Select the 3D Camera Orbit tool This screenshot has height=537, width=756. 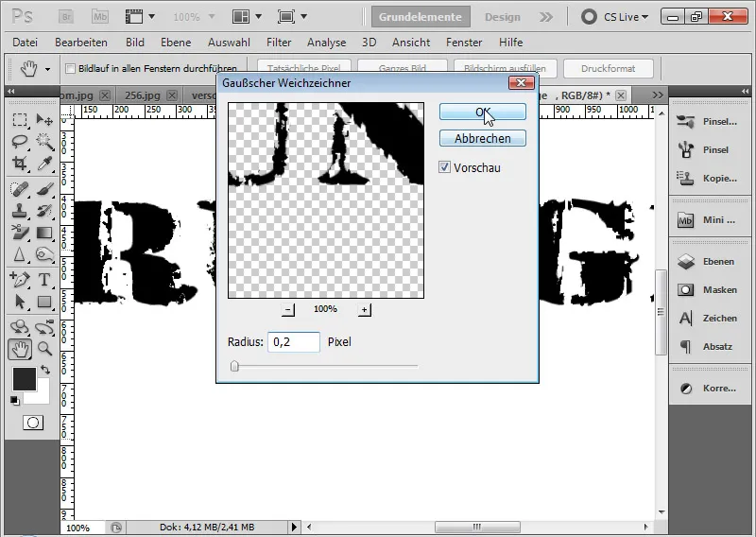pyautogui.click(x=44, y=326)
